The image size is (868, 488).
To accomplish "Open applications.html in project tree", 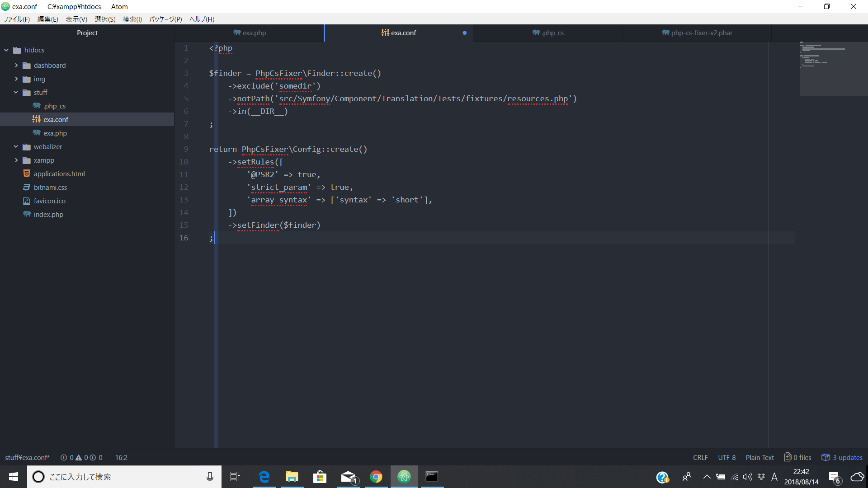I will pos(59,174).
